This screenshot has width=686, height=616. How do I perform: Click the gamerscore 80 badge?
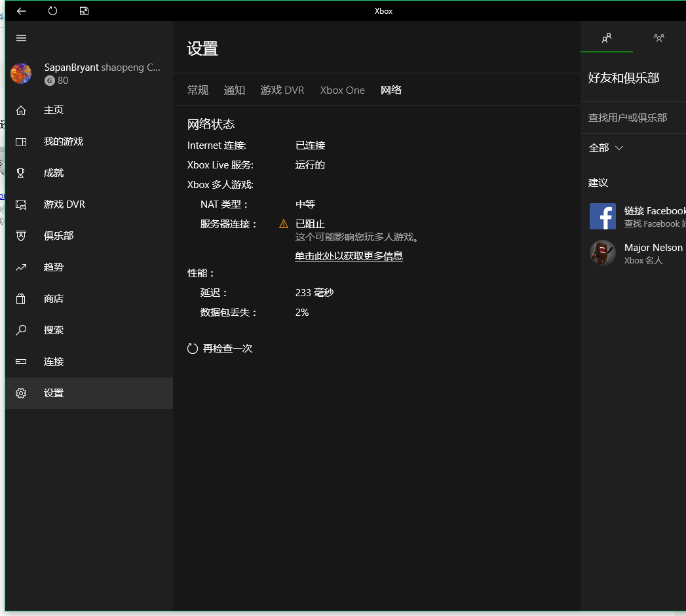[x=56, y=81]
